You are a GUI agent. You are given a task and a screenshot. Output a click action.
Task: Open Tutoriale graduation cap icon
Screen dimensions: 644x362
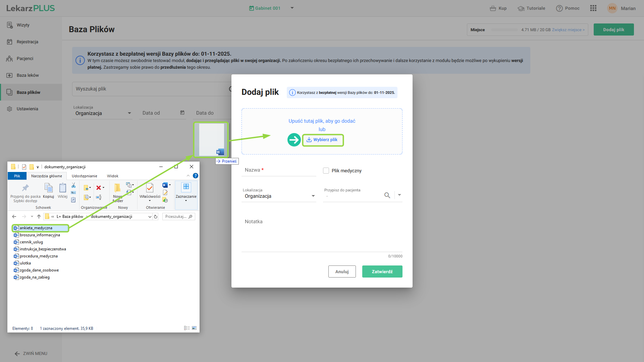pyautogui.click(x=521, y=8)
